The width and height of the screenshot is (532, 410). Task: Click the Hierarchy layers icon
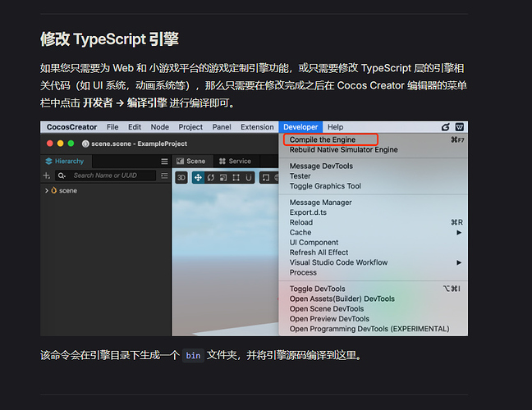(49, 162)
